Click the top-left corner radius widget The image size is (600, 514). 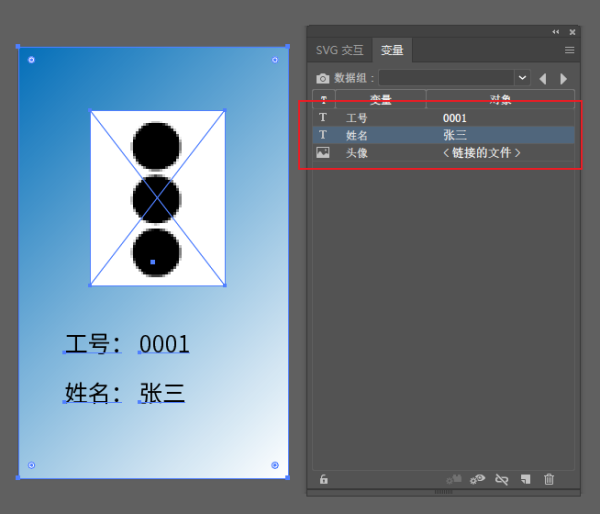31,60
